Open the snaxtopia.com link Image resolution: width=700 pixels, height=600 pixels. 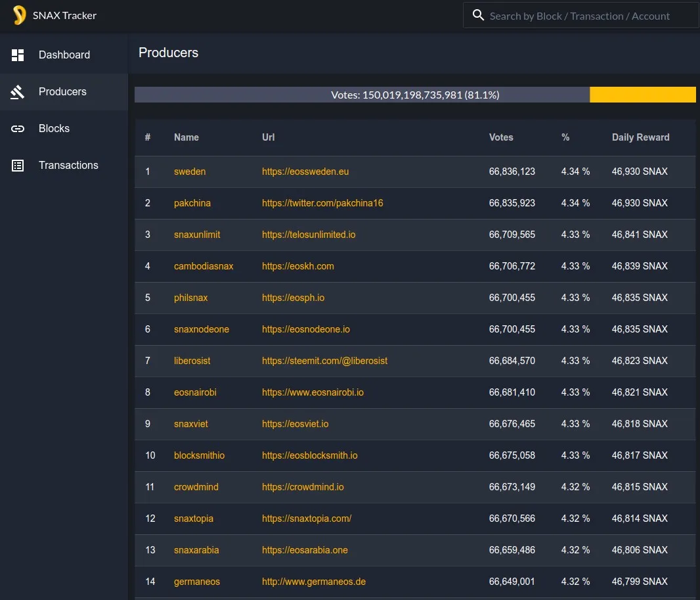tap(307, 519)
